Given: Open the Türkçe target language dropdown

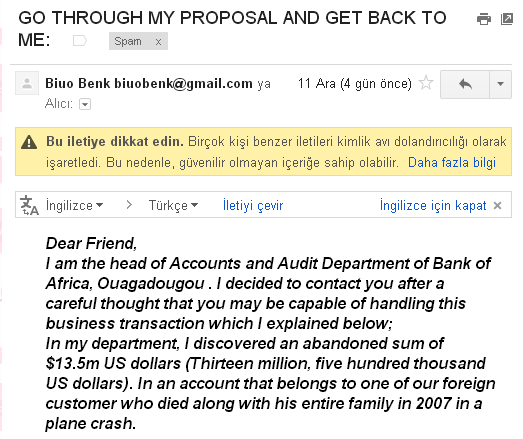Looking at the screenshot, I should [x=173, y=205].
